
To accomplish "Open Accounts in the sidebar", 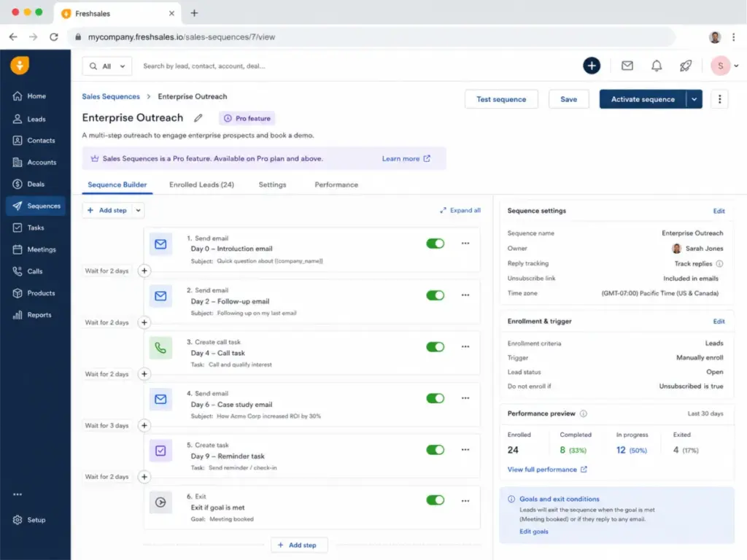I will click(x=34, y=163).
